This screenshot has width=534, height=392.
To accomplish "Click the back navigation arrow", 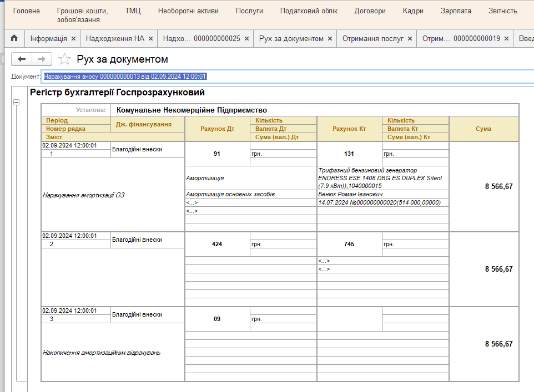I will pyautogui.click(x=22, y=59).
